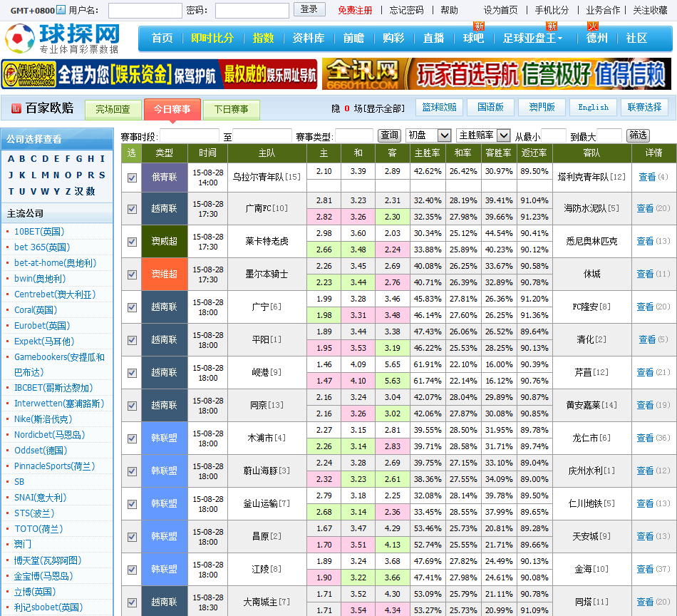Click the 登录 login button

point(309,9)
